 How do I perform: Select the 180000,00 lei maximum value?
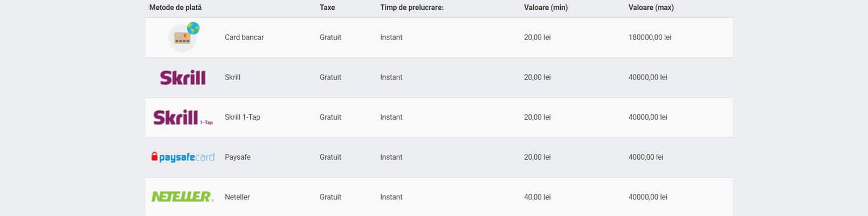[650, 37]
